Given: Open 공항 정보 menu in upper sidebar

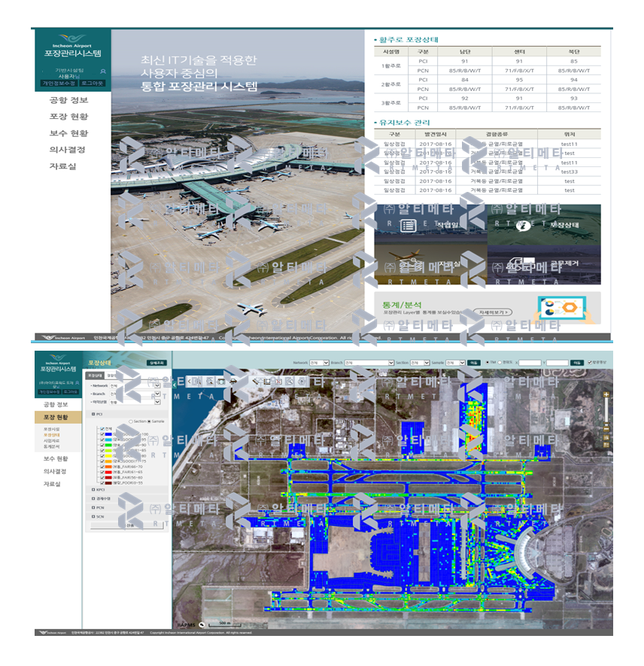Looking at the screenshot, I should (68, 100).
